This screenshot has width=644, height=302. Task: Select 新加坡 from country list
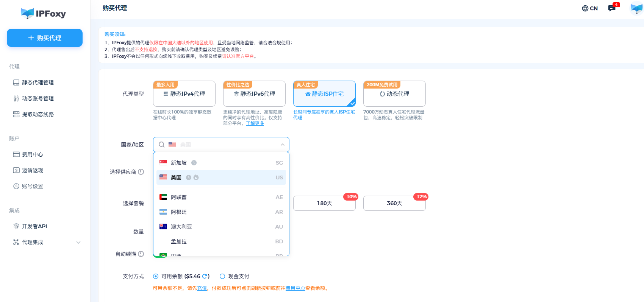(x=221, y=163)
